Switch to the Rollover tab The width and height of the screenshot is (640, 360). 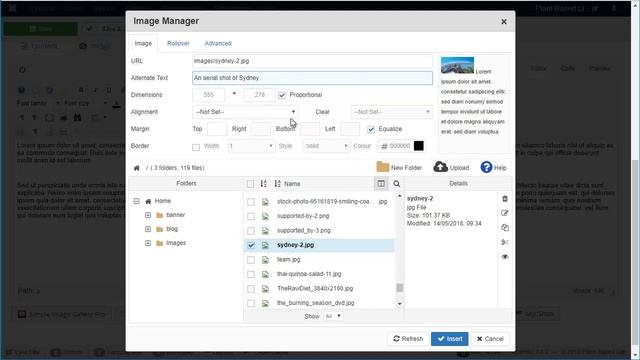(x=178, y=43)
